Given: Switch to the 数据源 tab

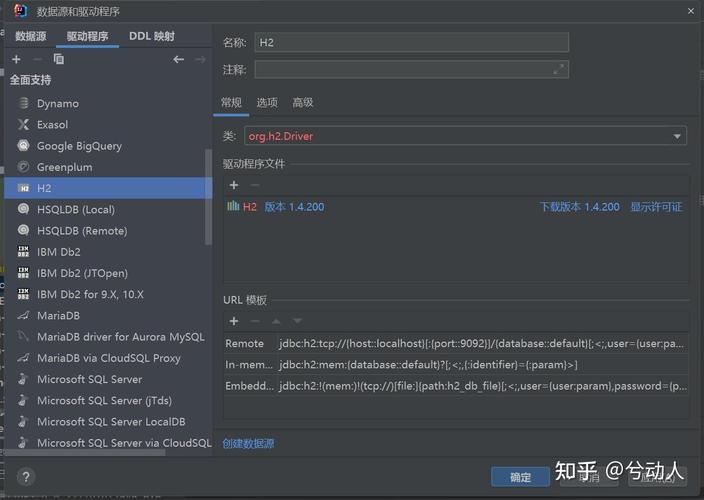Looking at the screenshot, I should [x=31, y=36].
